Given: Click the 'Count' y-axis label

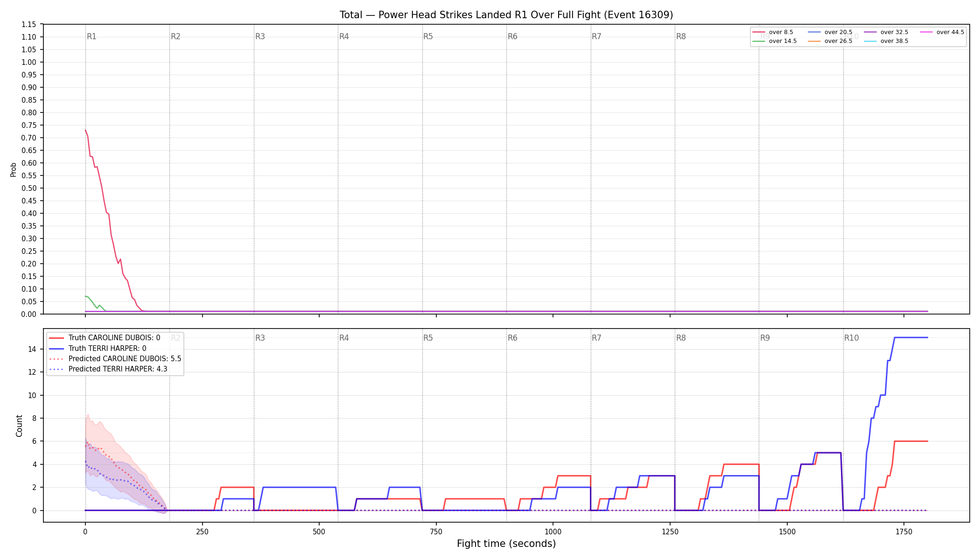Looking at the screenshot, I should [19, 426].
